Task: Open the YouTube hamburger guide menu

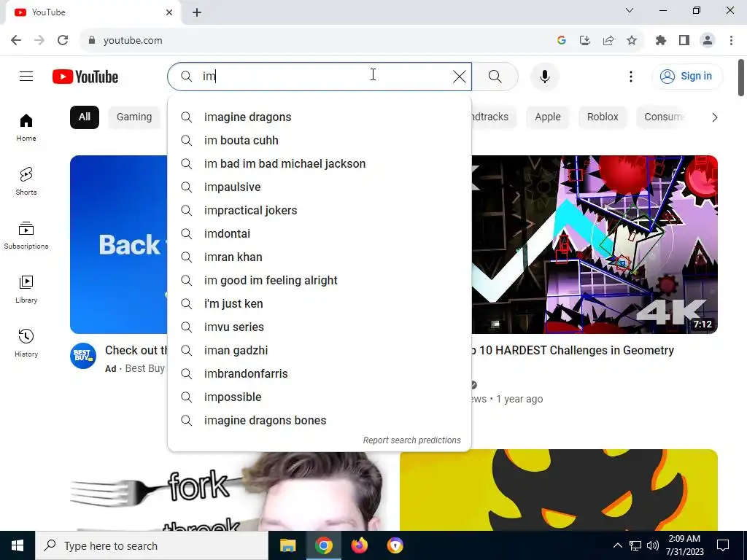Action: click(26, 76)
